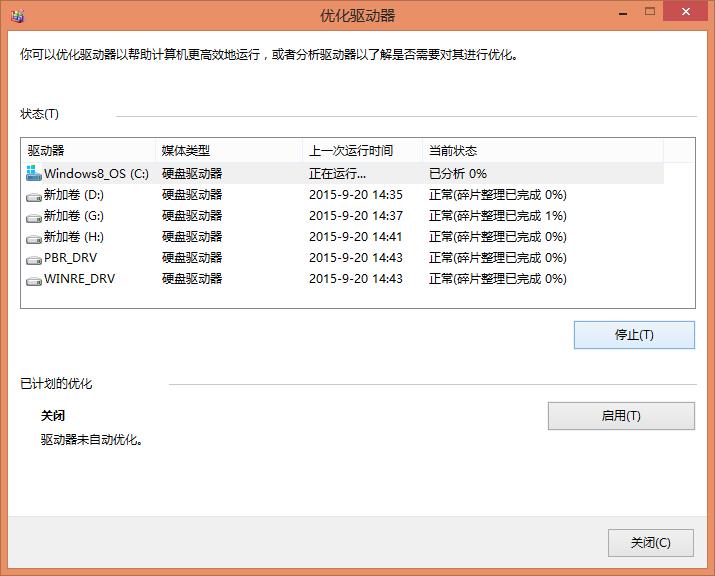
Task: Click the 新加卷 (G:) drive icon
Action: [x=34, y=218]
